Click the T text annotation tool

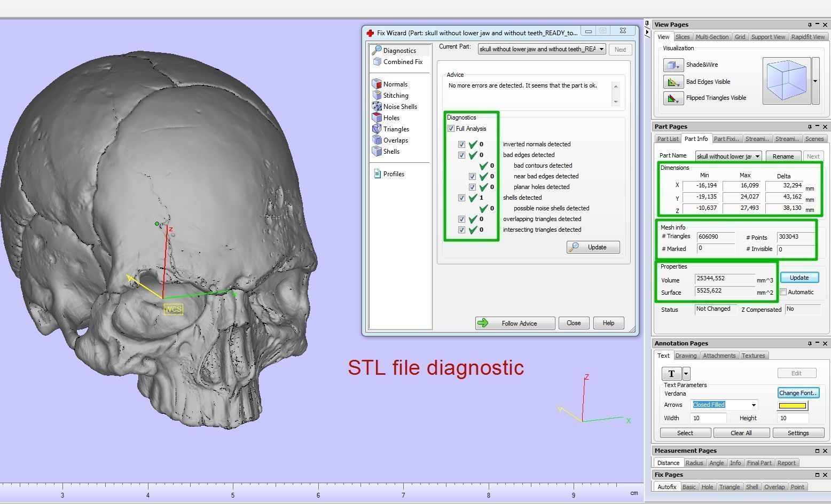(x=672, y=374)
